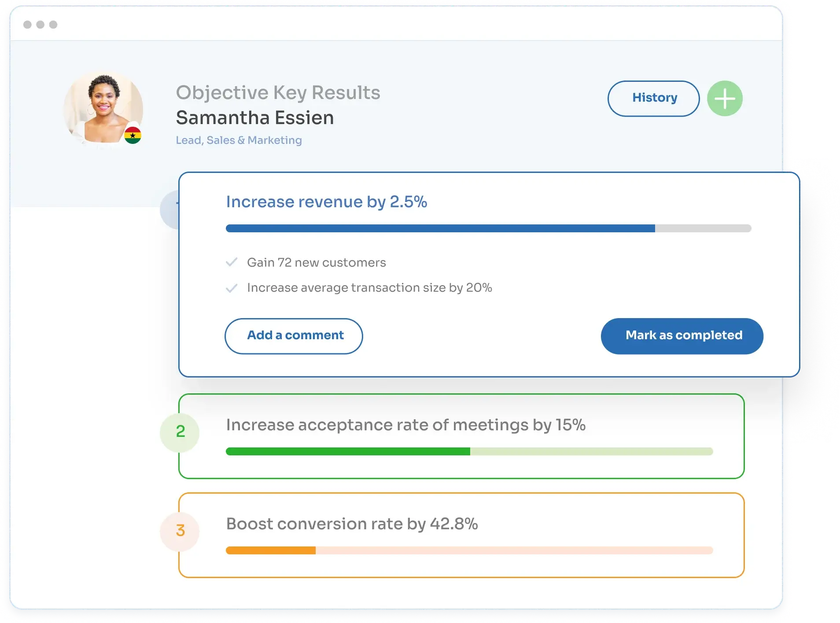Click the 'Lead, Sales & Marketing' role link

click(x=239, y=140)
